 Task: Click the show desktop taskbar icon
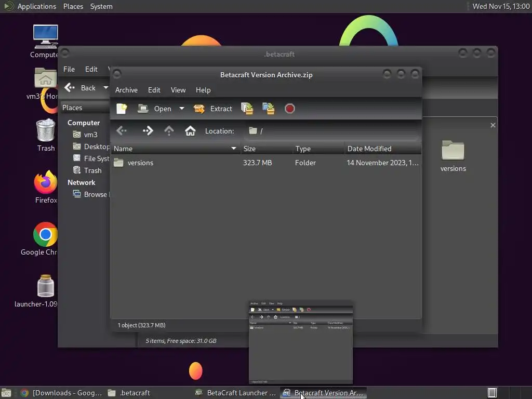(x=6, y=393)
